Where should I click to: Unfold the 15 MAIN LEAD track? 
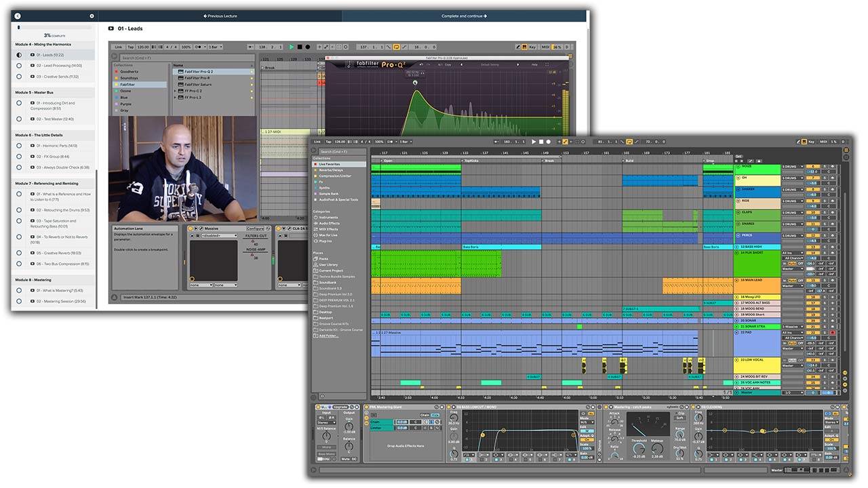pyautogui.click(x=738, y=280)
